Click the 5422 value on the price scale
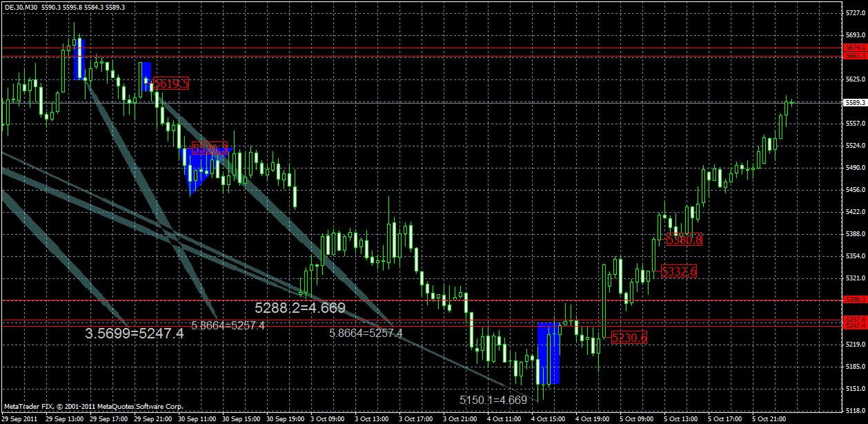Image resolution: width=868 pixels, height=424 pixels. pyautogui.click(x=854, y=212)
